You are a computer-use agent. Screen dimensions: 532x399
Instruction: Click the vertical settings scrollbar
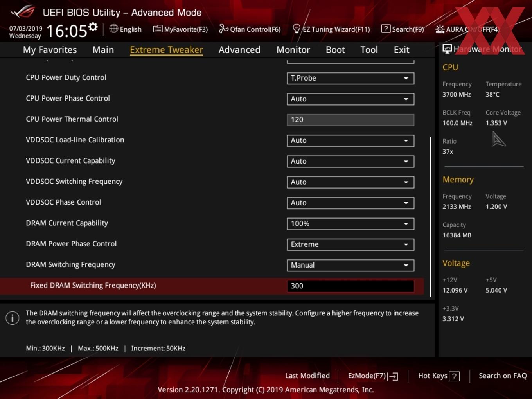point(431,217)
